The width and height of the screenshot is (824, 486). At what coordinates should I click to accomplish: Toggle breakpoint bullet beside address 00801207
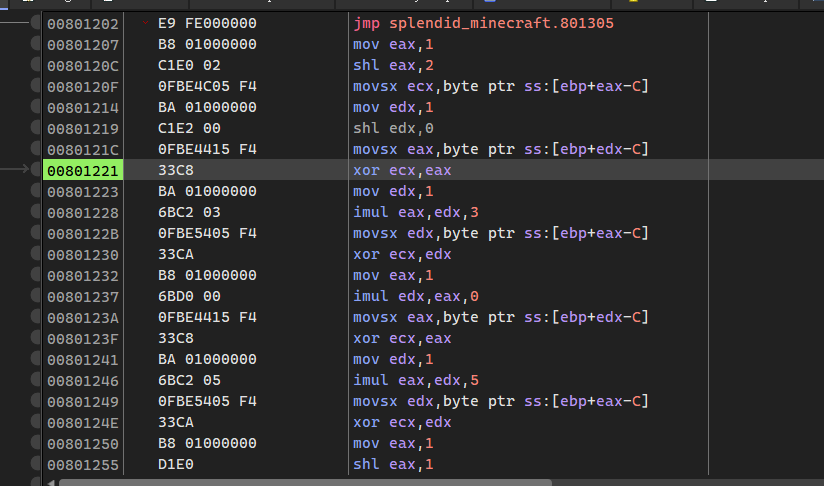click(35, 45)
